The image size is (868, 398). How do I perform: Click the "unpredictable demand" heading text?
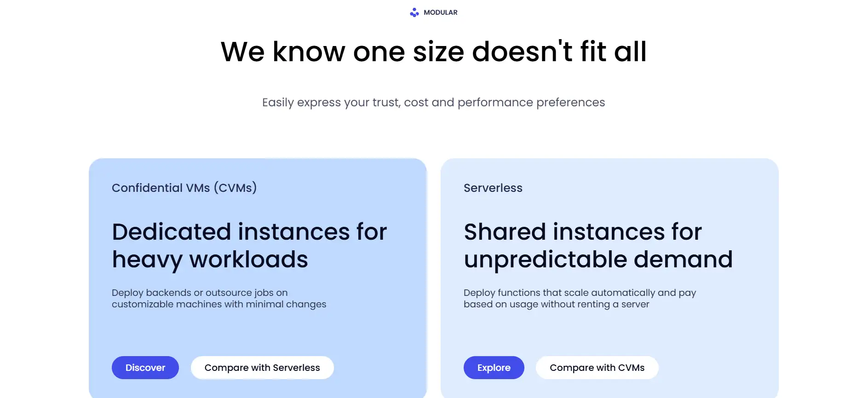coord(598,260)
